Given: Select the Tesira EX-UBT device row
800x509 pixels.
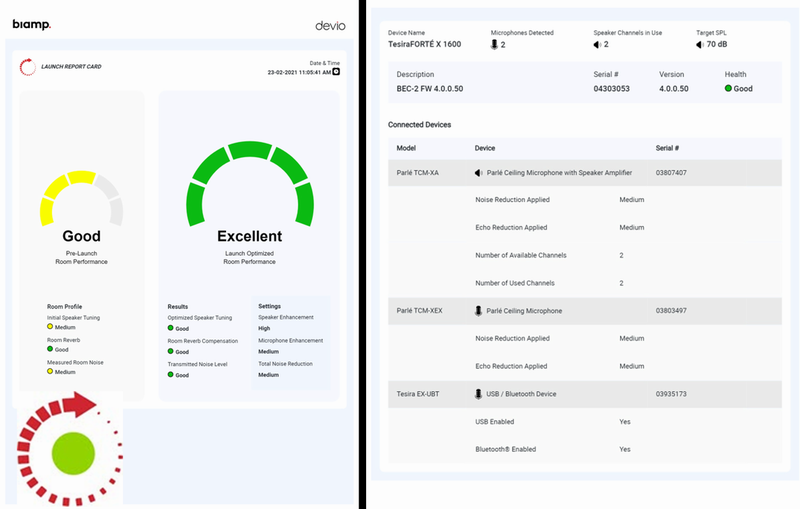Looking at the screenshot, I should tap(585, 394).
